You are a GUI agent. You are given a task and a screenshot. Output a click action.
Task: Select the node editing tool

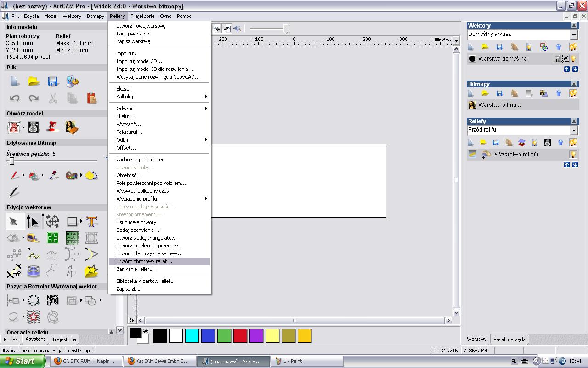tap(33, 222)
